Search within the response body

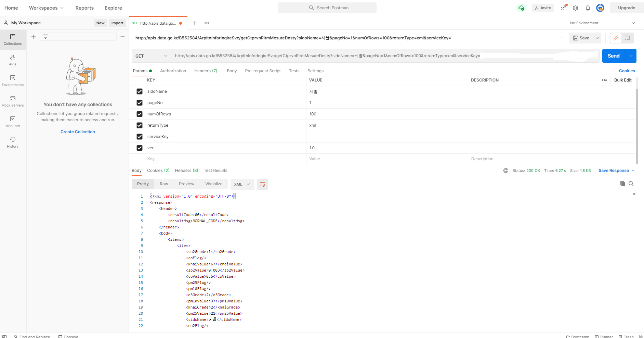coord(631,184)
